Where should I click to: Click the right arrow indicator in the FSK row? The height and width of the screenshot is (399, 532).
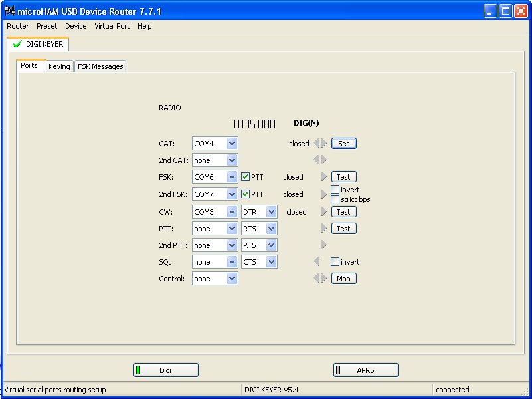324,177
